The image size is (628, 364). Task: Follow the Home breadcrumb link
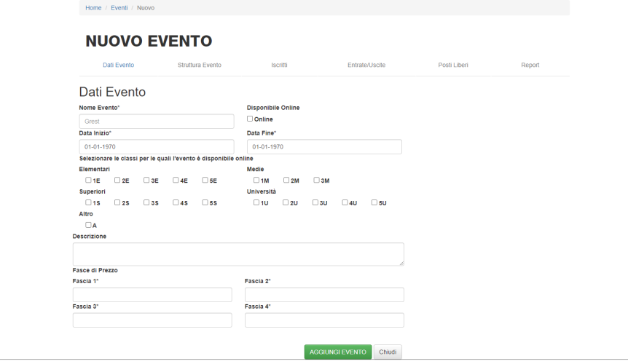pos(93,7)
